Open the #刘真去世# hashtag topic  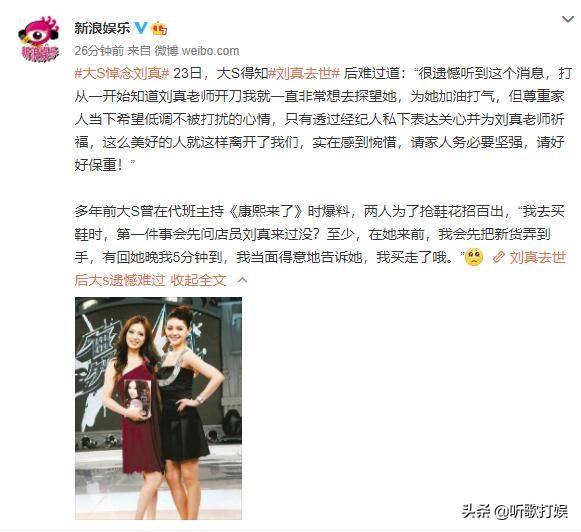click(x=304, y=73)
